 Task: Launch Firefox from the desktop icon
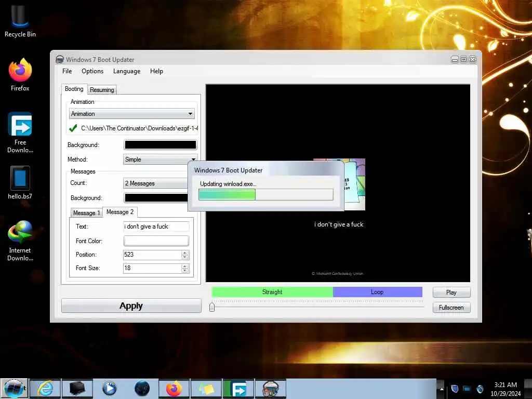point(20,75)
